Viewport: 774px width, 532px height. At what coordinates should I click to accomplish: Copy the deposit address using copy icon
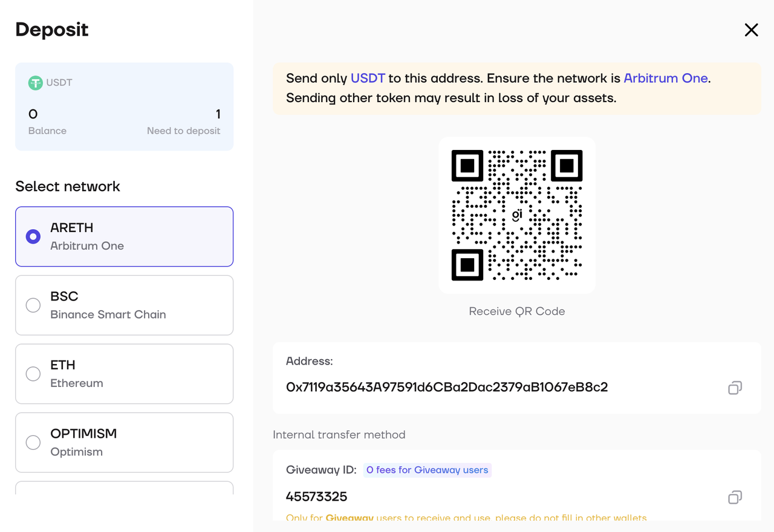tap(735, 388)
